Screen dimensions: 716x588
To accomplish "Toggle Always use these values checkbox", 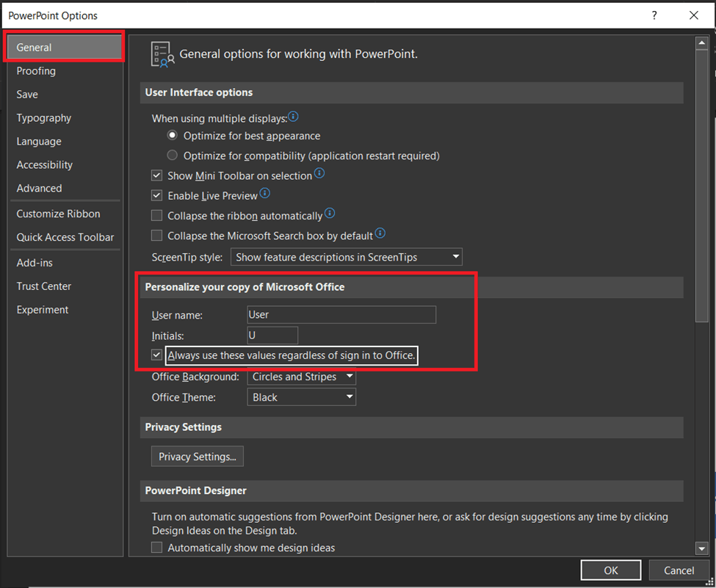I will click(x=156, y=355).
